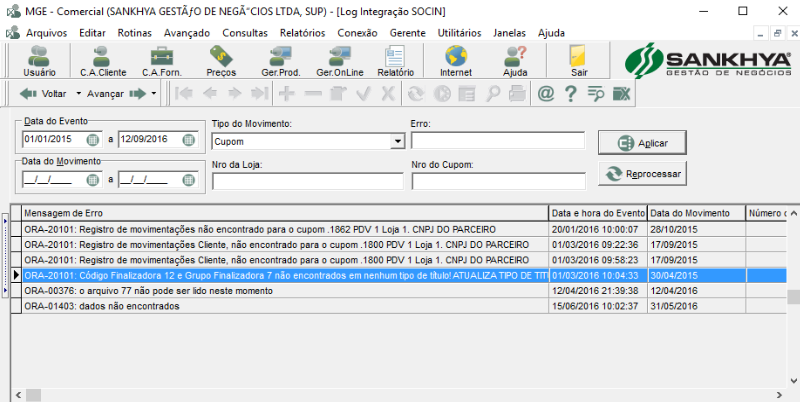The width and height of the screenshot is (800, 402).
Task: Click the printer toolbar icon
Action: [x=517, y=94]
